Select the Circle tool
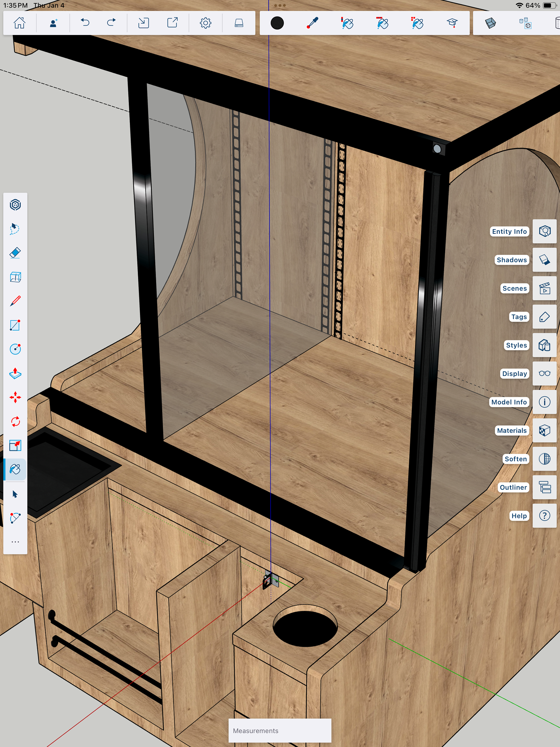 click(15, 349)
